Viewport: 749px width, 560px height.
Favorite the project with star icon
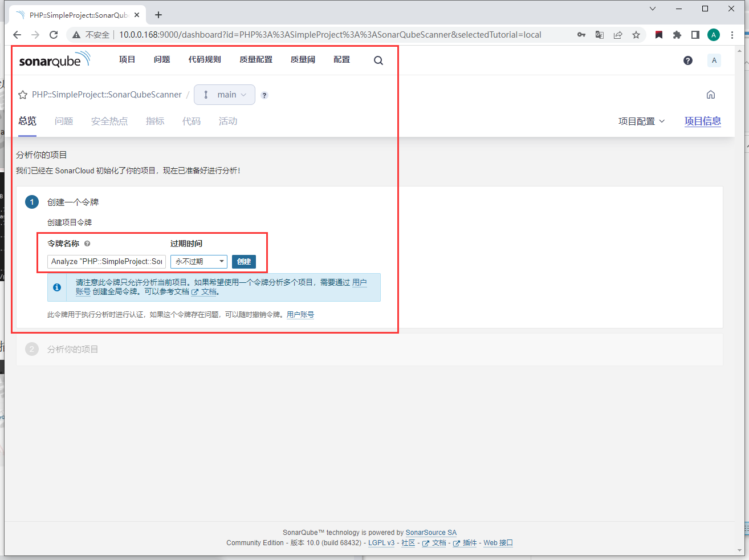[23, 95]
